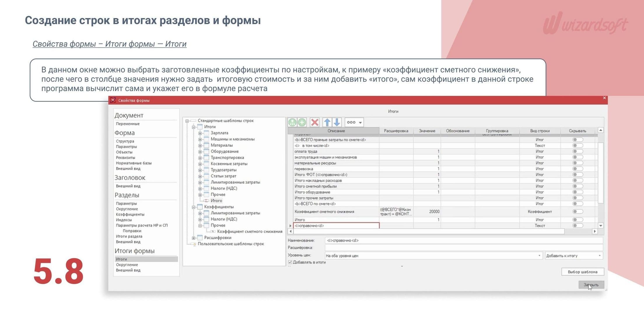
Task: Collapse Прочее node under Коэффициенты
Action: [x=200, y=225]
